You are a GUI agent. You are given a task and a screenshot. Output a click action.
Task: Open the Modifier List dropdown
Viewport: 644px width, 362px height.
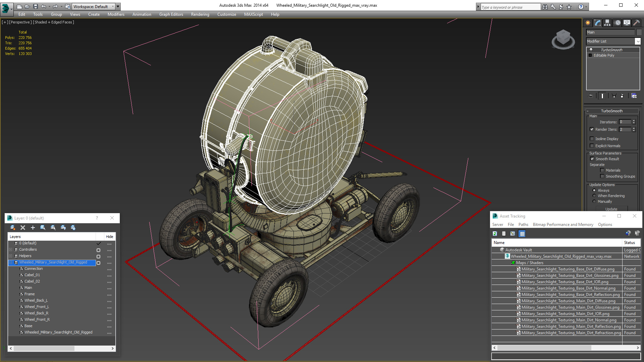click(638, 41)
